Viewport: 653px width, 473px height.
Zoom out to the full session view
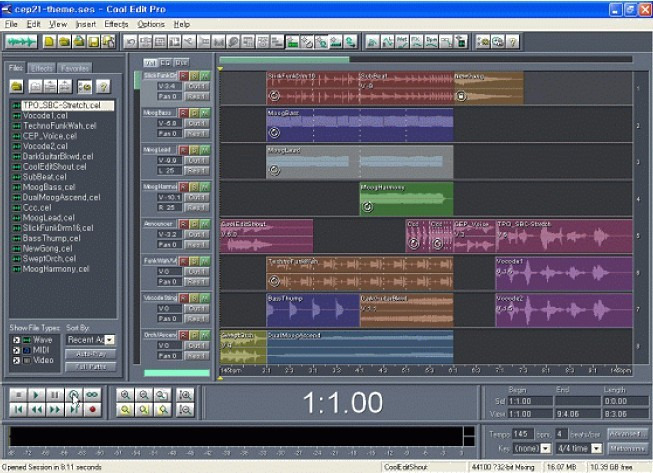click(x=162, y=395)
